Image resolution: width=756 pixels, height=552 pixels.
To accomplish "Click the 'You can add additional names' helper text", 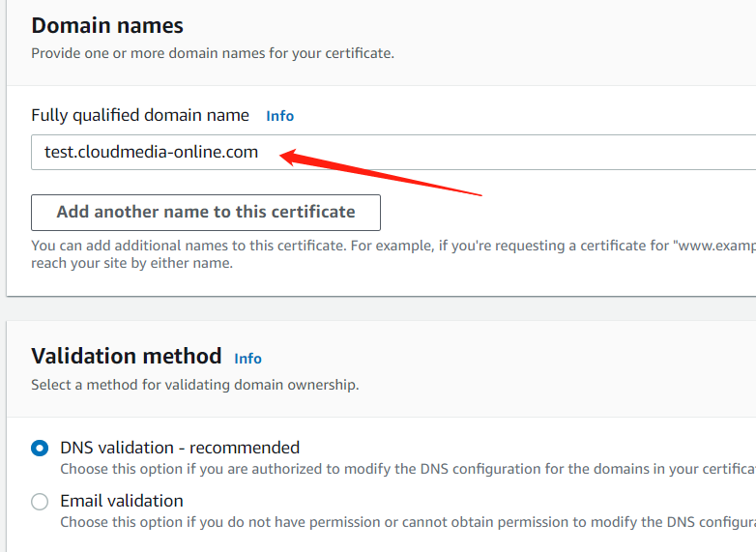I will (x=387, y=247).
